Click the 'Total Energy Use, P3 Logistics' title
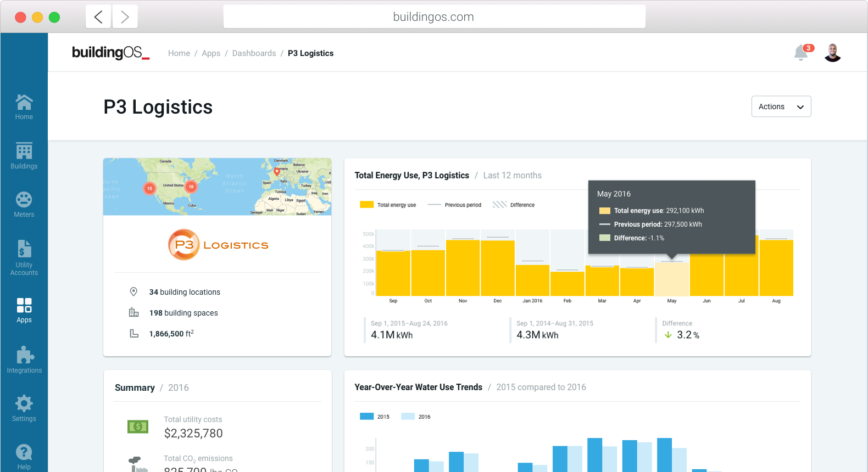Screen dimensions: 868x472 [412, 176]
